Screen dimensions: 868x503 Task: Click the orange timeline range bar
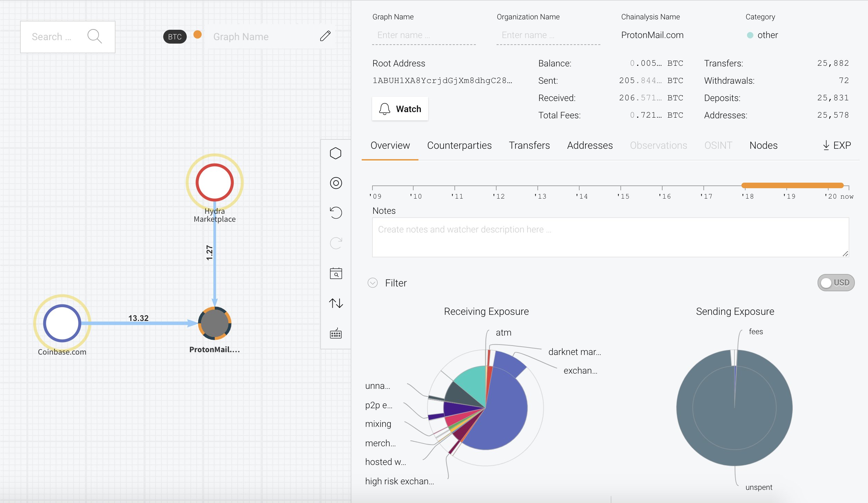coord(792,185)
